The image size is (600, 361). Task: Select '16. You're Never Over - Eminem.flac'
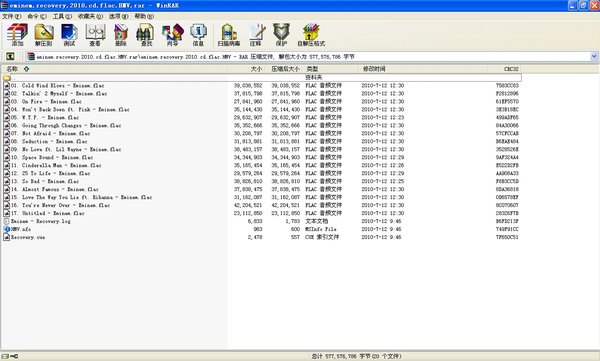click(x=60, y=205)
